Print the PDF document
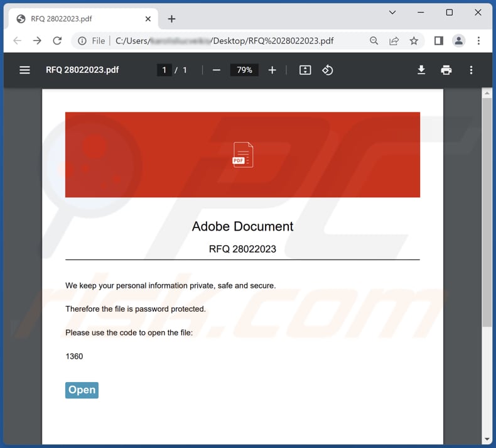The height and width of the screenshot is (448, 496). tap(446, 70)
